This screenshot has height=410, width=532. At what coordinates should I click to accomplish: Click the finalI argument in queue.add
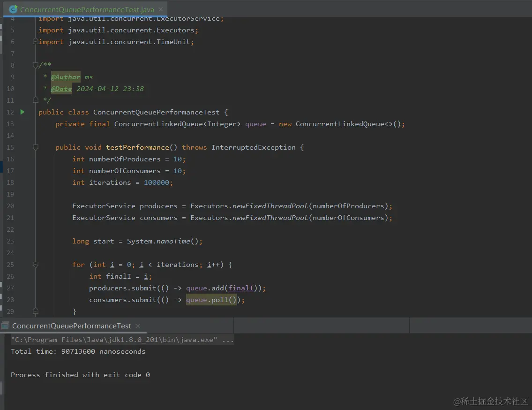[x=240, y=288]
